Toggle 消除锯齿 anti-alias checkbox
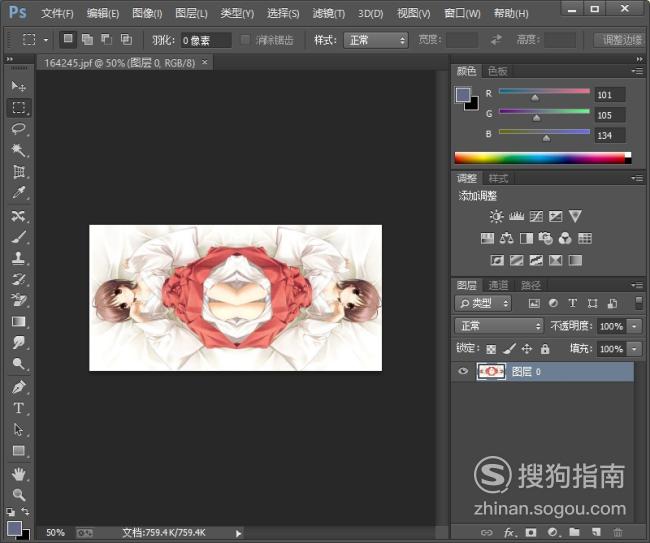The height and width of the screenshot is (543, 650). coord(245,40)
